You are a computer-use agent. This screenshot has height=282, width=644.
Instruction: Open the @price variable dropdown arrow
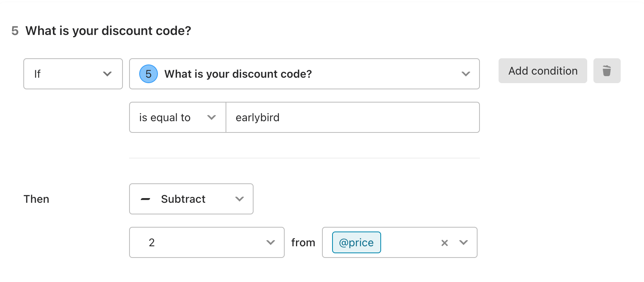coord(464,242)
